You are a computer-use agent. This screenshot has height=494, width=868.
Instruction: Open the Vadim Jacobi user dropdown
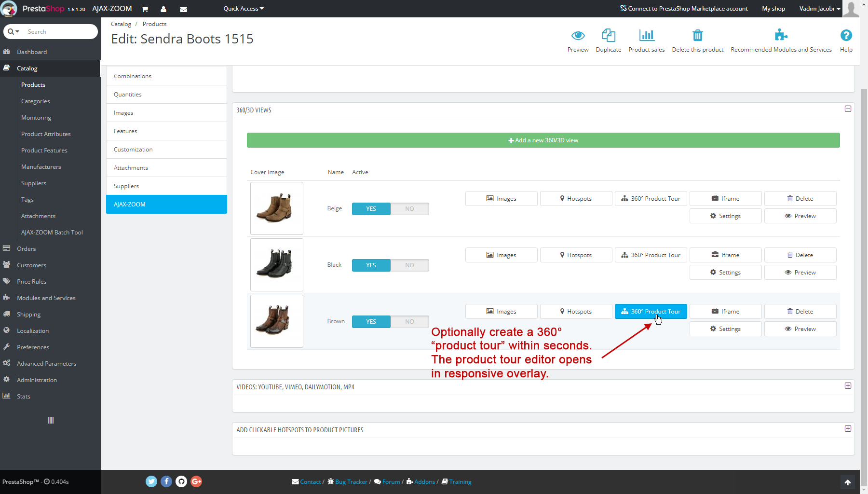coord(820,9)
